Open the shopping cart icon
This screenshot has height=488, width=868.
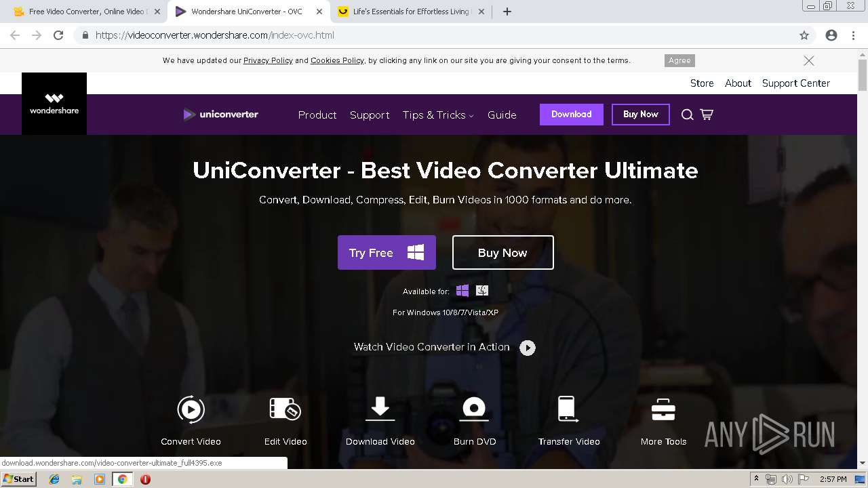click(707, 115)
